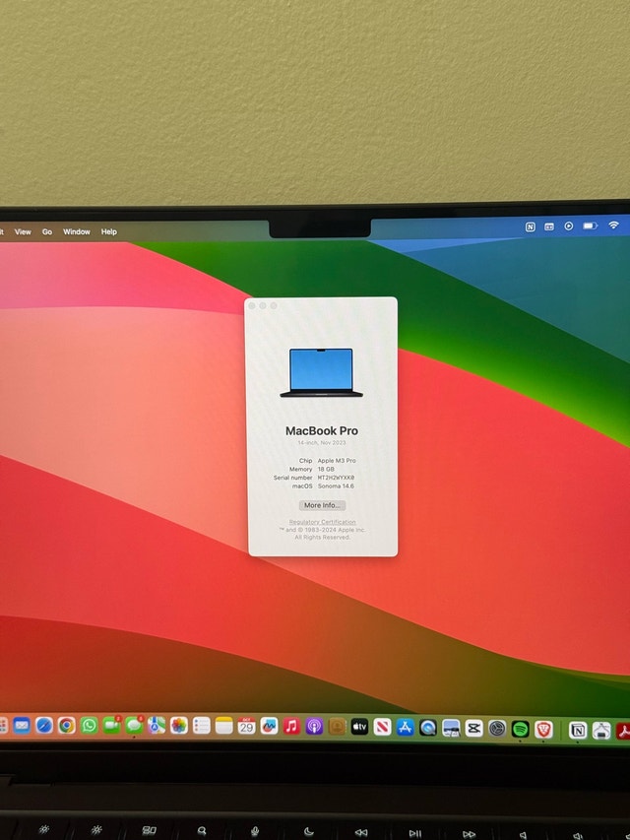Open CapCut from the Dock
Screen dimensions: 630x840
474,728
